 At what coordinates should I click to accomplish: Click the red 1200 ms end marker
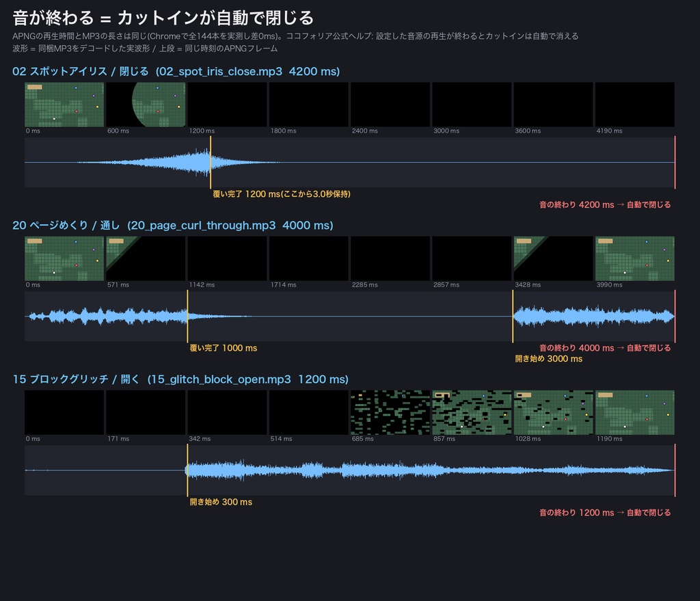tap(675, 470)
